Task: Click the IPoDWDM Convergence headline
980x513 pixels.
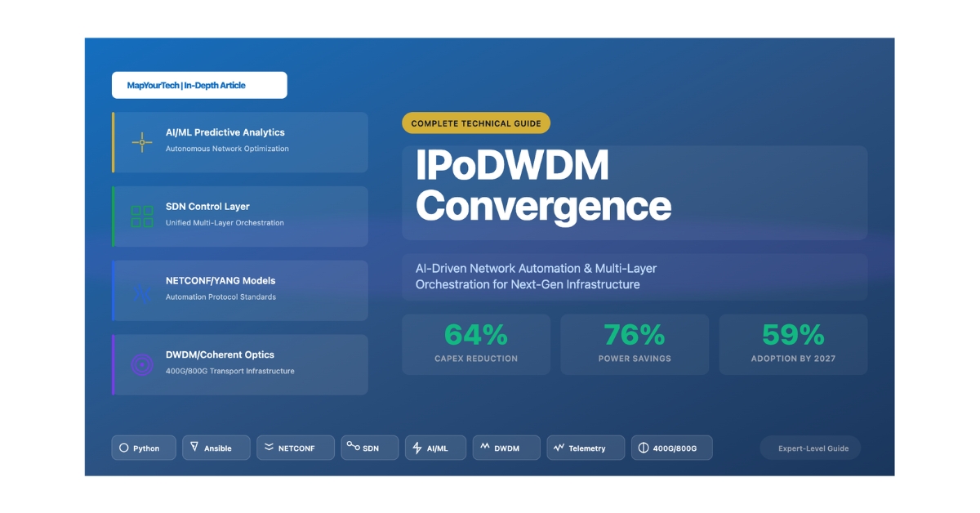Action: pyautogui.click(x=543, y=187)
